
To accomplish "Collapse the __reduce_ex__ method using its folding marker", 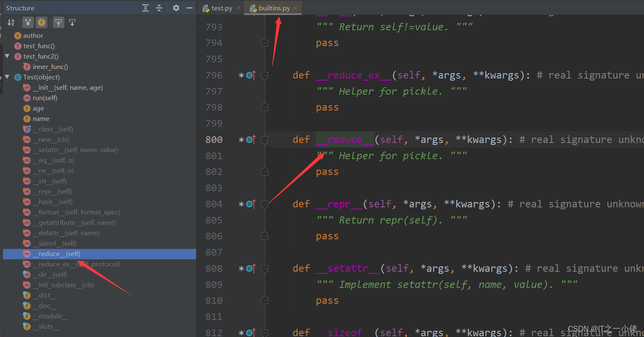I will tap(265, 75).
